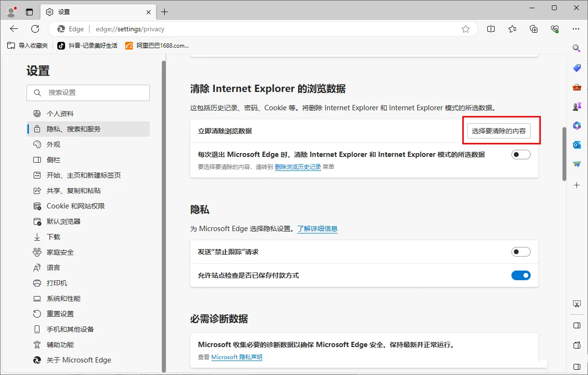Open Cookie 和网站权限 section

point(88,206)
